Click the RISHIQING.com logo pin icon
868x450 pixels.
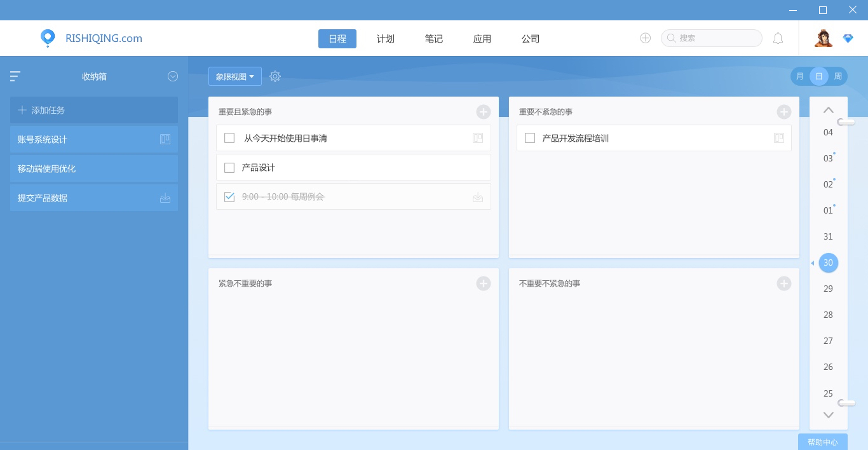48,38
